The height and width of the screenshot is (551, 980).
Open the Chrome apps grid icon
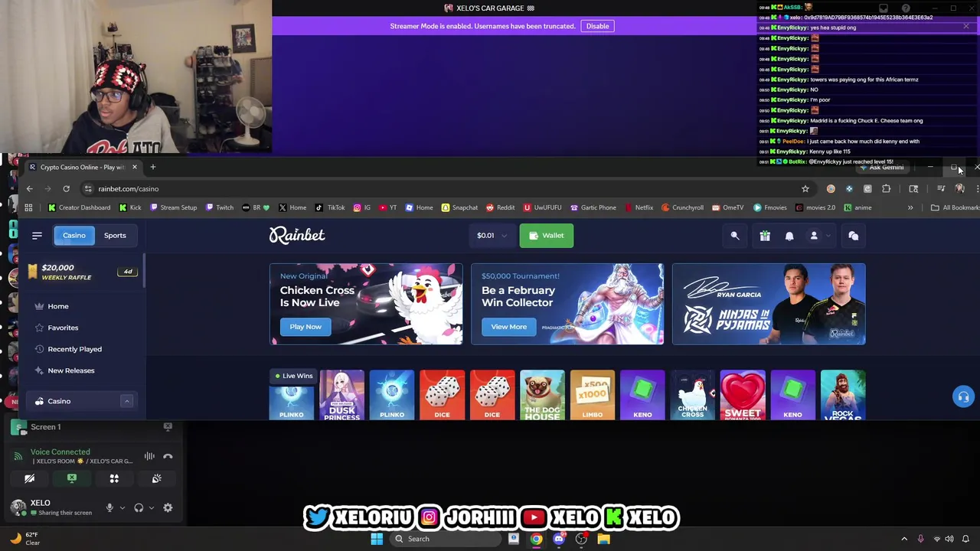[x=28, y=207]
